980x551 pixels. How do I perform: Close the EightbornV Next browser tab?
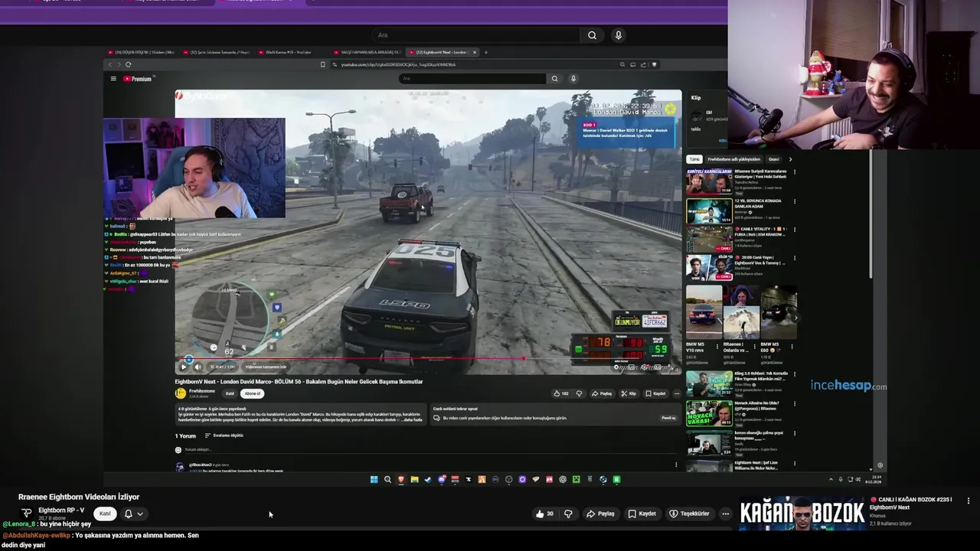[474, 52]
